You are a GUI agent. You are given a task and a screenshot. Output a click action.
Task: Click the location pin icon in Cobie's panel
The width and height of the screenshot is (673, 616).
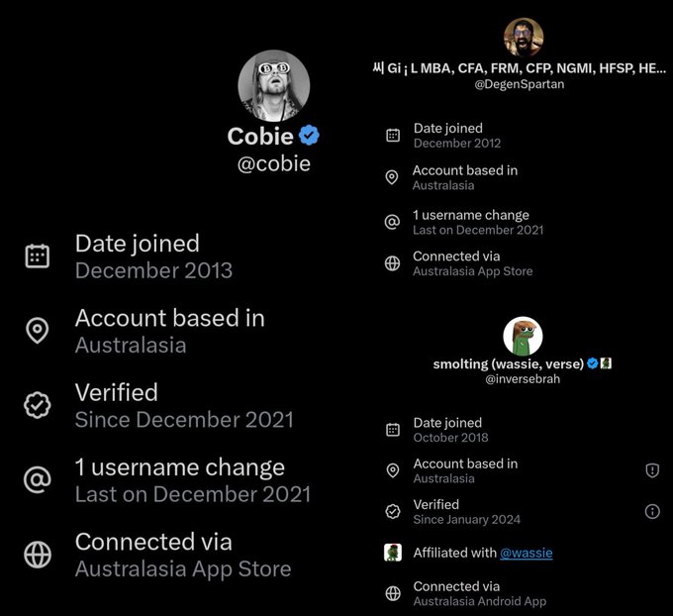point(38,331)
